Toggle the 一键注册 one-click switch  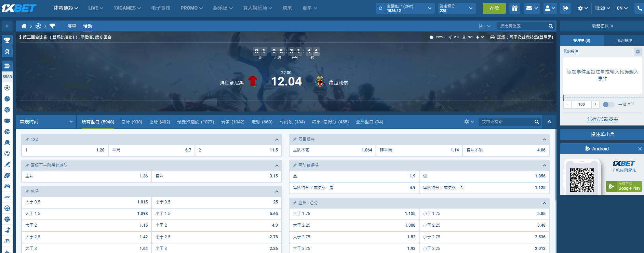[608, 105]
